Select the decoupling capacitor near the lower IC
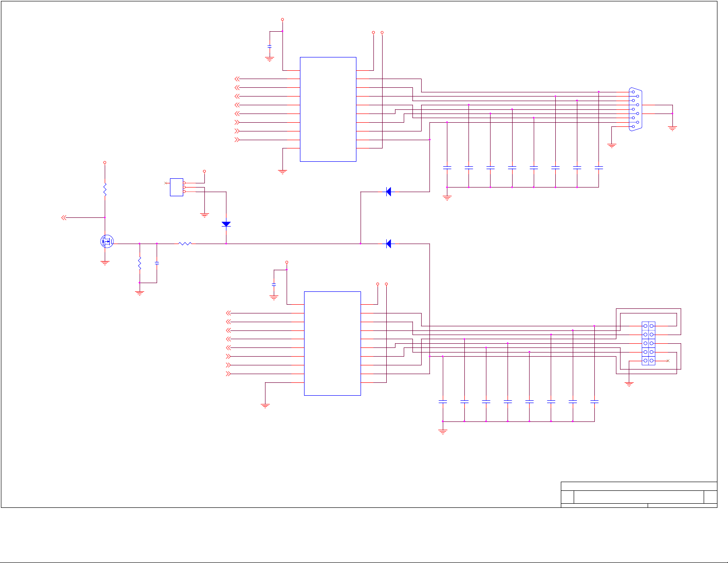 (x=274, y=285)
